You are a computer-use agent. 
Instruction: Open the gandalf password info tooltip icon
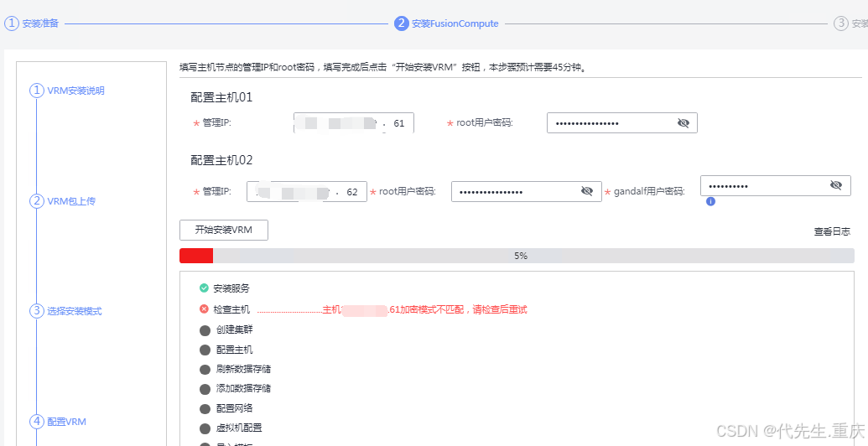click(711, 201)
